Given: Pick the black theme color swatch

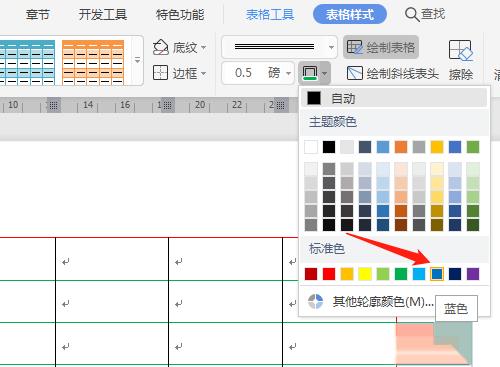Looking at the screenshot, I should click(x=329, y=147).
